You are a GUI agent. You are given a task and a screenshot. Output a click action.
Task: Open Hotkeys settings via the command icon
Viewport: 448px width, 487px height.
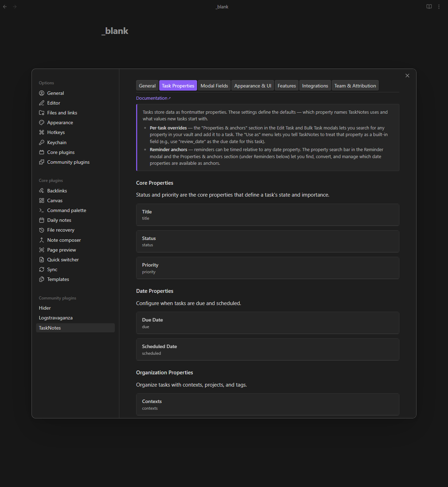pos(42,132)
